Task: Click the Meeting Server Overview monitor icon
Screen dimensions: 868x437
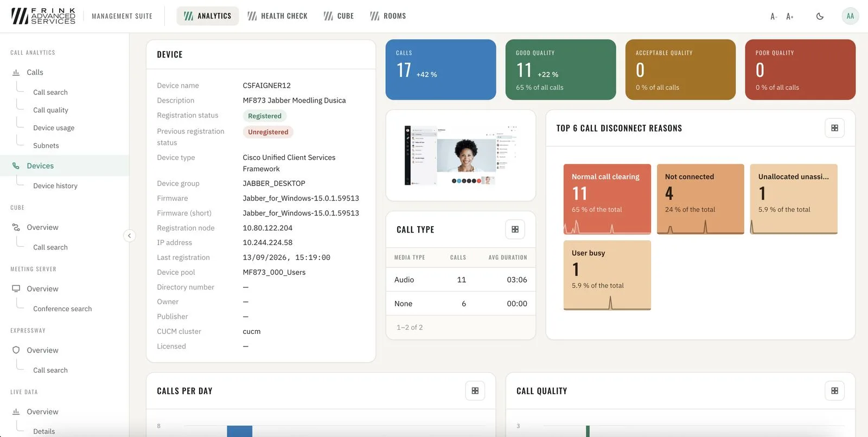Action: pos(16,288)
